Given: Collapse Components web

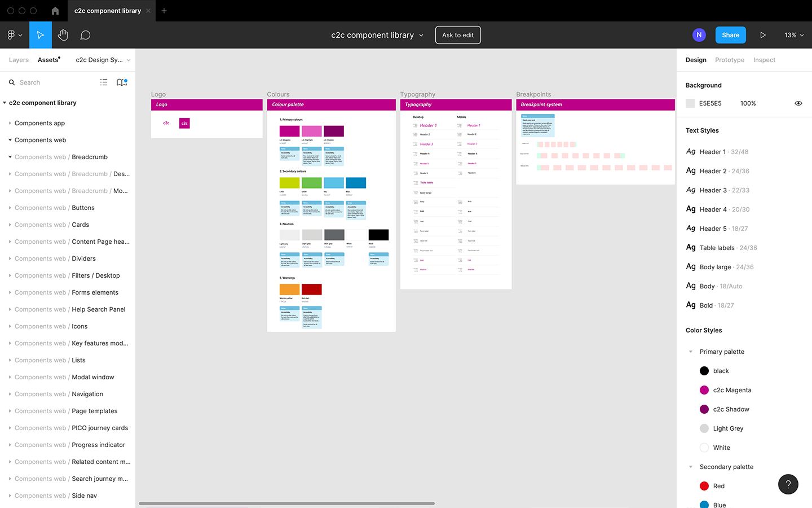Looking at the screenshot, I should click(x=10, y=140).
